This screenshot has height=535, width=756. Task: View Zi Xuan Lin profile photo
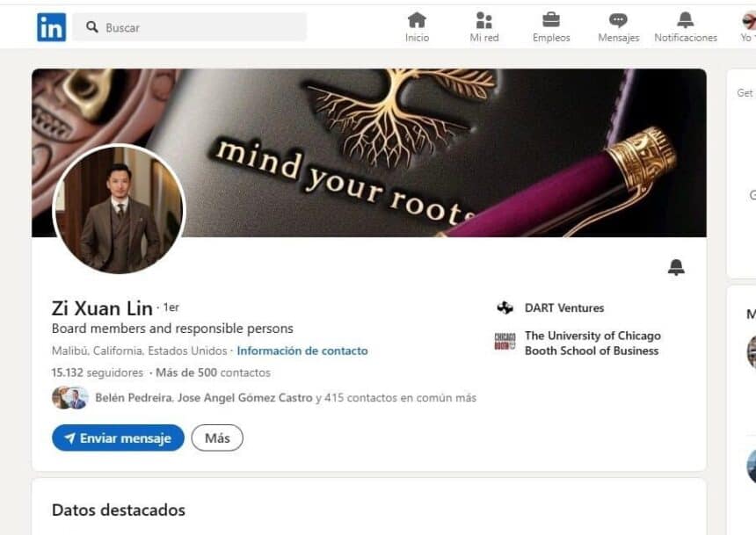click(x=119, y=209)
